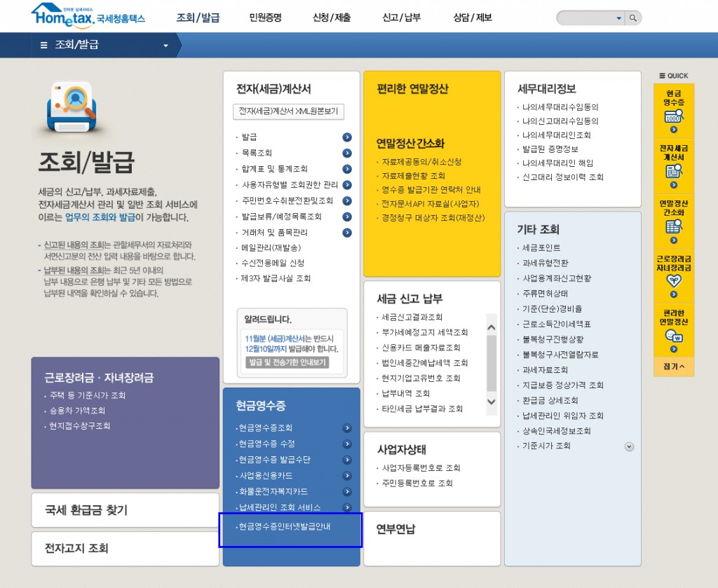Click arrow icon next to 거래처 및 품목관리
Viewport: 718px width, 588px height.
pos(347,233)
